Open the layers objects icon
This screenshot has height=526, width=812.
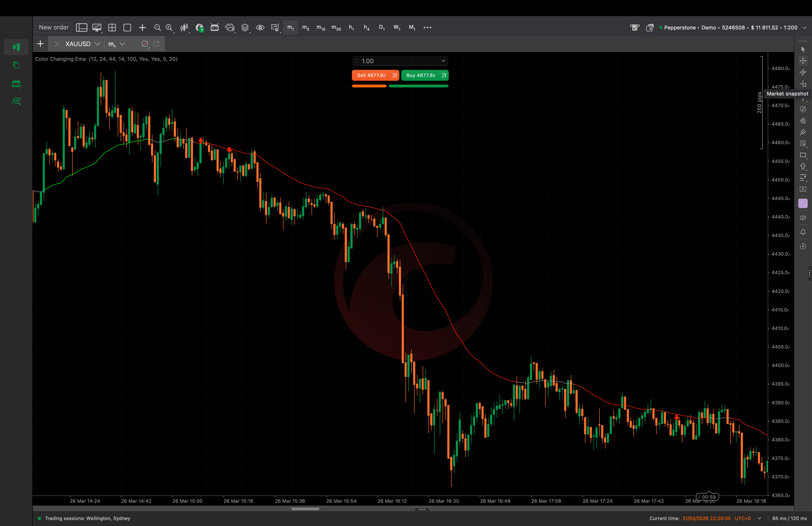[x=245, y=28]
